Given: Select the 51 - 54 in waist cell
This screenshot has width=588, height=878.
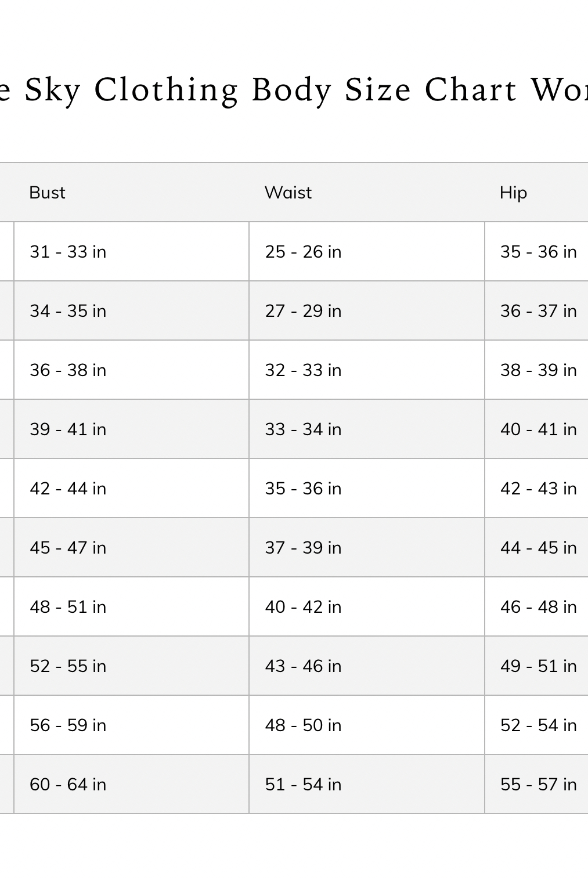Looking at the screenshot, I should (303, 785).
